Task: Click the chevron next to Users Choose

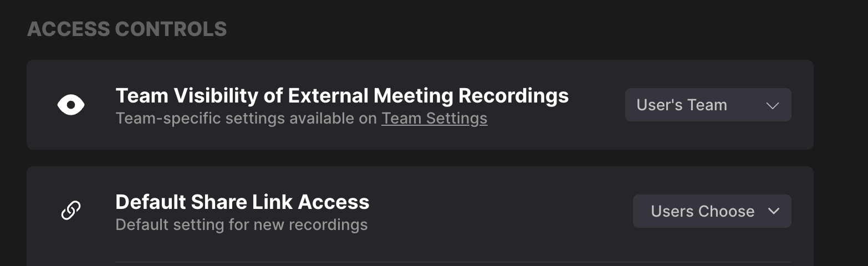Action: pyautogui.click(x=774, y=211)
